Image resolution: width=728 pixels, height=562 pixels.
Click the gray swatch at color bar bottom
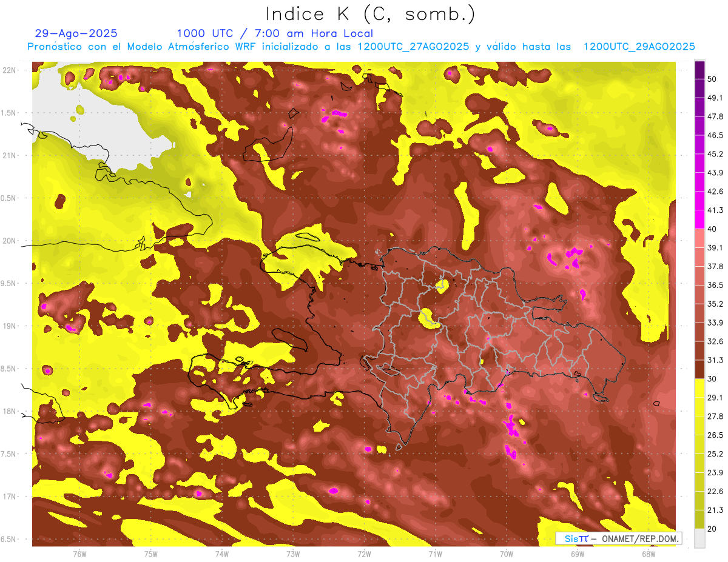point(699,538)
